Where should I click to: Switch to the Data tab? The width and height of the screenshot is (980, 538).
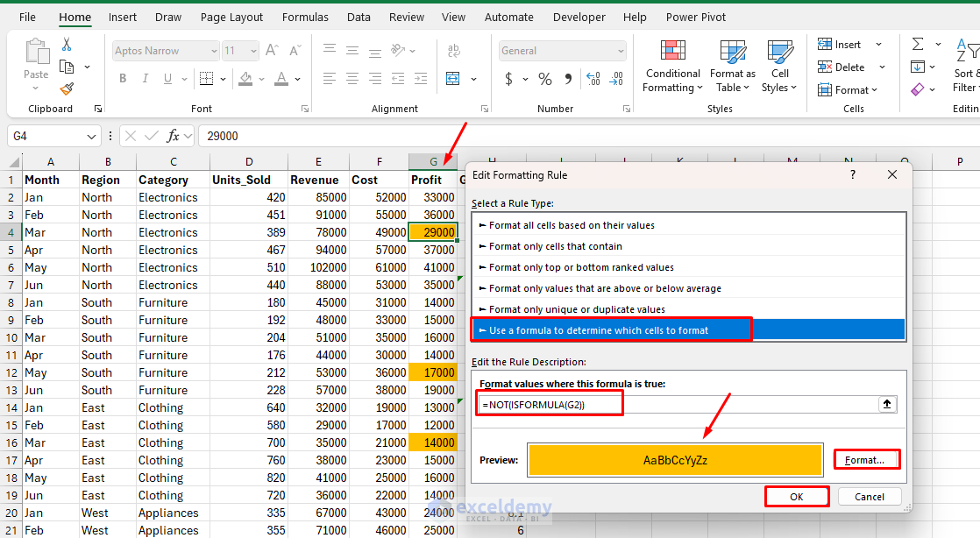pos(359,17)
